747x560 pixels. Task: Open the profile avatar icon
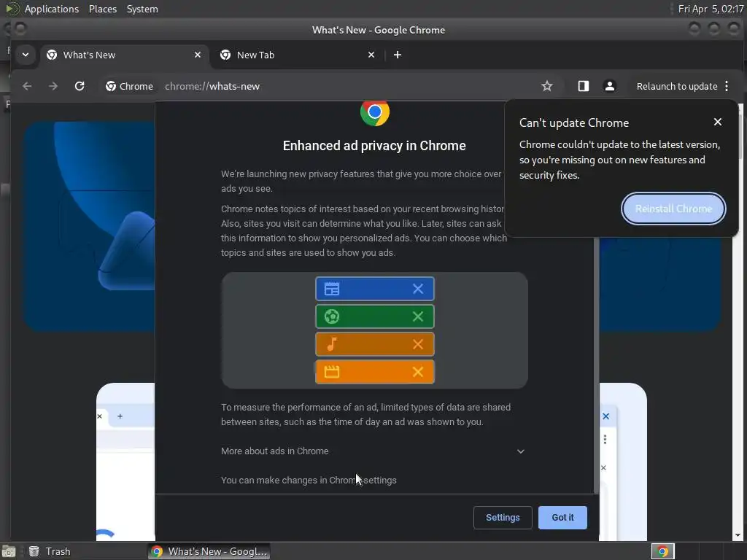[609, 86]
